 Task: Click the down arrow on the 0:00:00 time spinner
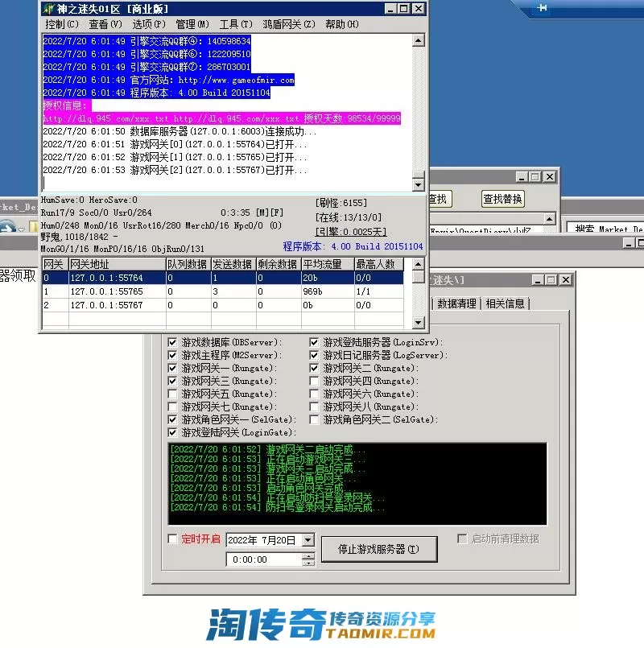pyautogui.click(x=308, y=563)
